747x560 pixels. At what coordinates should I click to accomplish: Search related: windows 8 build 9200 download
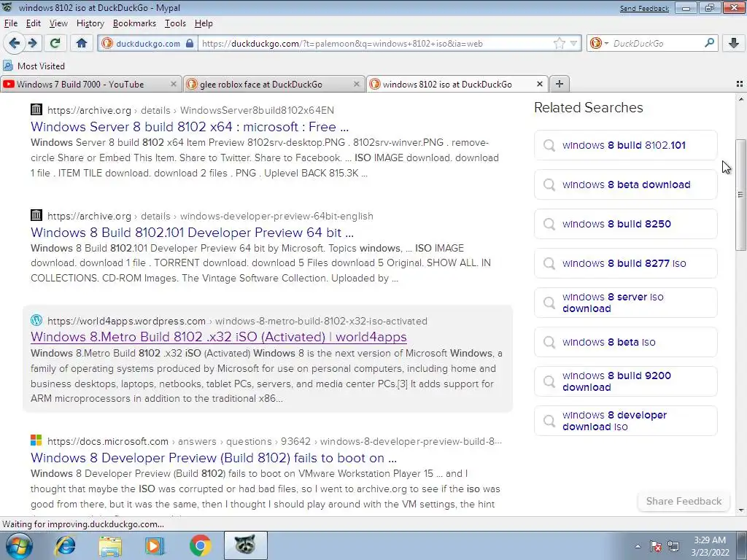625,381
